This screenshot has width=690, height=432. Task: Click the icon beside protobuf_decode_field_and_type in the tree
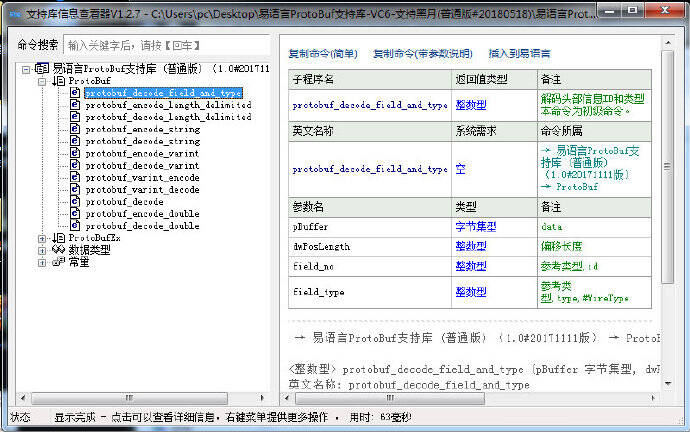tap(75, 93)
